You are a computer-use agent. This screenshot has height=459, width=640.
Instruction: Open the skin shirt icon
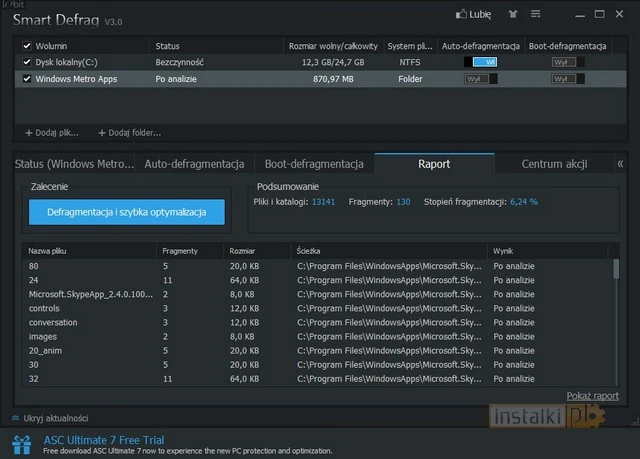513,14
